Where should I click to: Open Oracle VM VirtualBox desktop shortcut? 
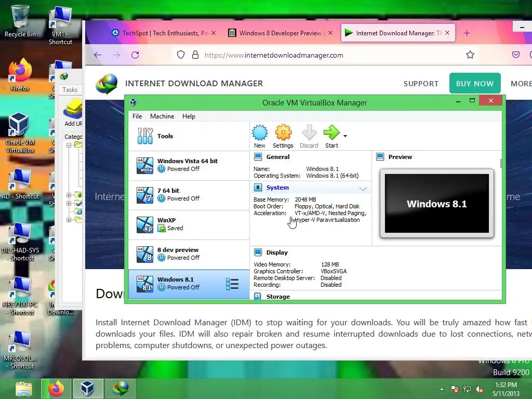coord(20,133)
